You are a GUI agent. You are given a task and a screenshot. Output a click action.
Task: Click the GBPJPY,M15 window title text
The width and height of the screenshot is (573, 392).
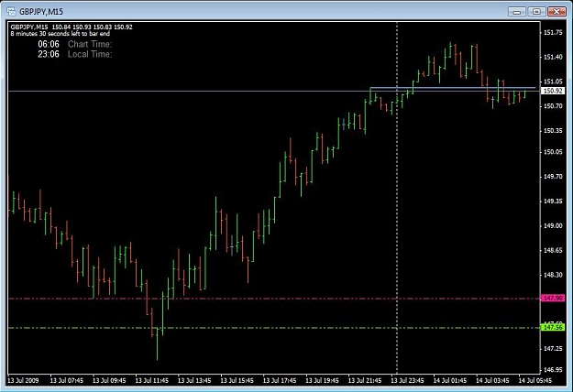(x=41, y=12)
